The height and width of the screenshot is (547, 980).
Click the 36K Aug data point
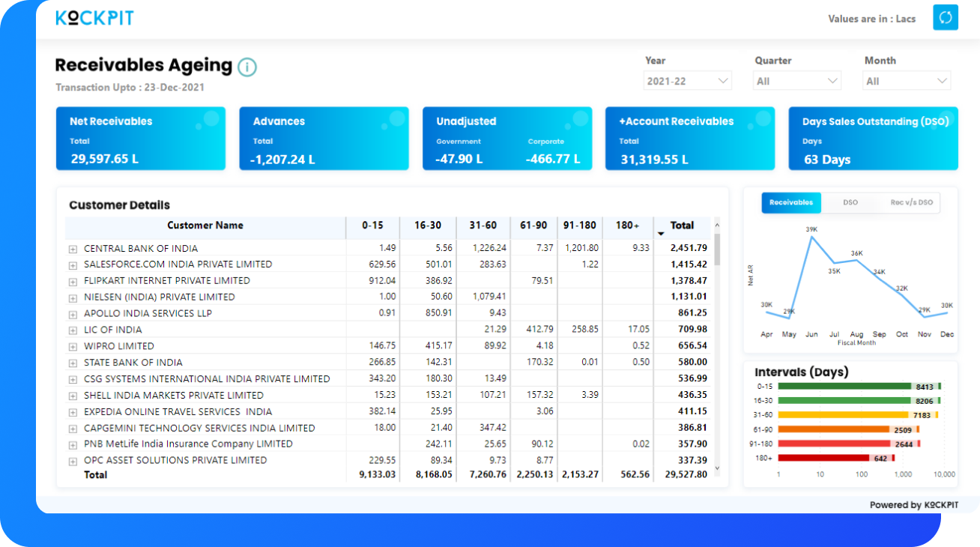point(857,262)
